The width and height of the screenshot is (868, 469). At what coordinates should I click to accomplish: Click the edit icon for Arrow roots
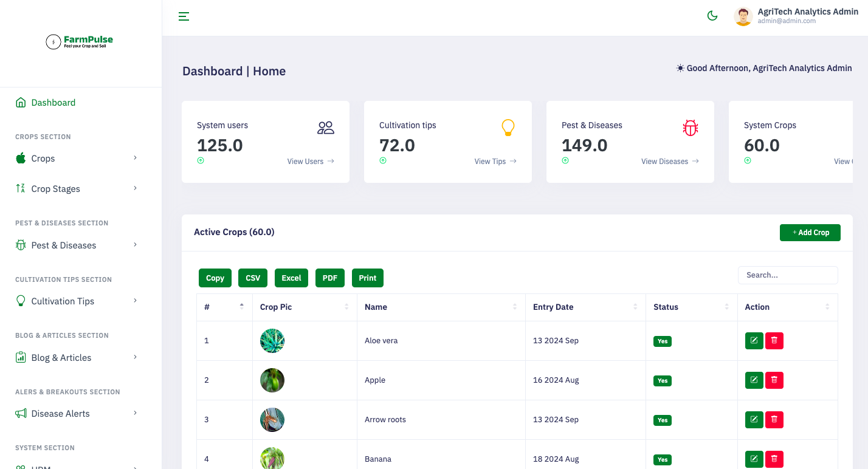point(754,420)
